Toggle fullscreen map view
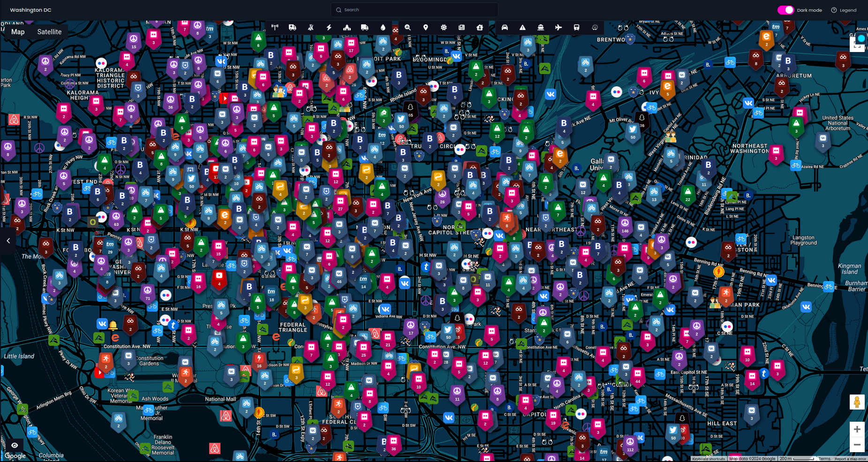This screenshot has height=462, width=868. pos(857,45)
